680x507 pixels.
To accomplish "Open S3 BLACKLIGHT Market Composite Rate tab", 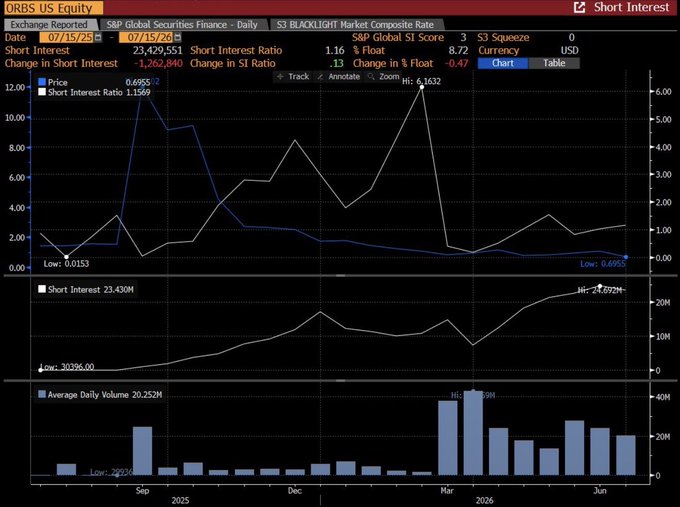I will 355,25.
